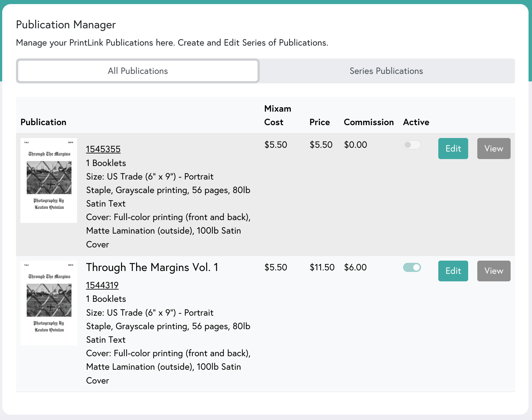The image size is (532, 420).
Task: Click the Commission column header
Action: pyautogui.click(x=369, y=122)
